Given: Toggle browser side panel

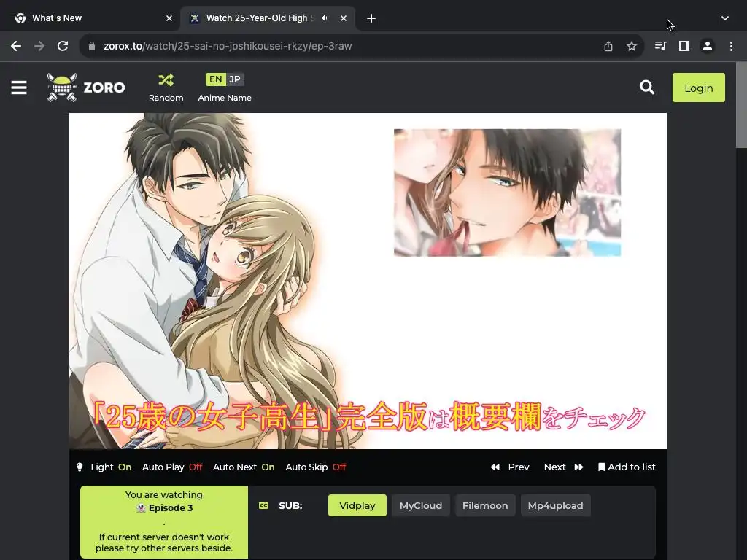Looking at the screenshot, I should 684,46.
